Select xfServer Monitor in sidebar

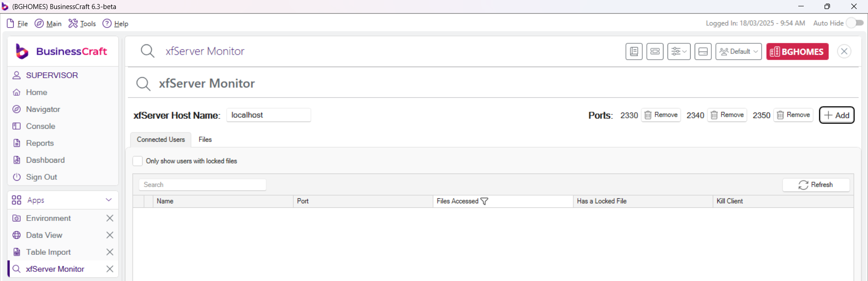click(55, 269)
